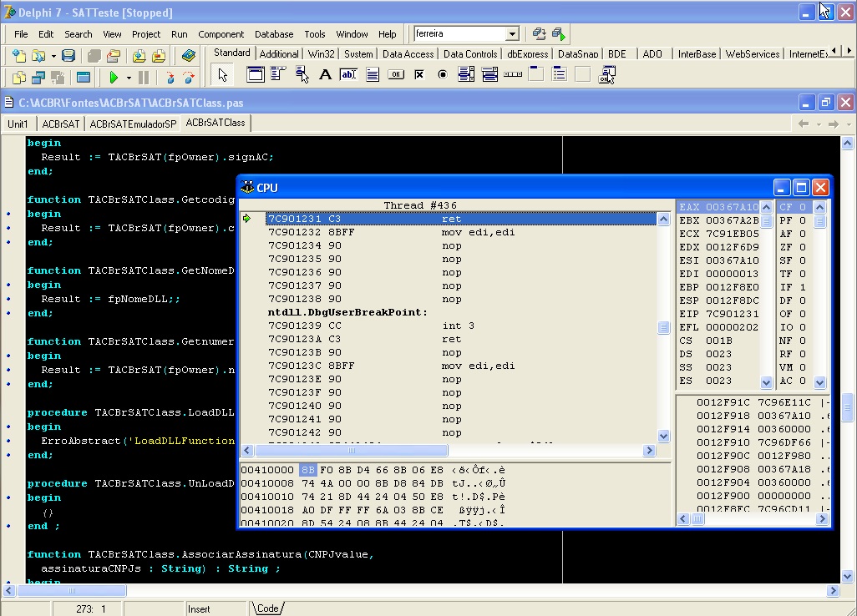Click editor back navigation arrow
Viewport: 857px width, 616px height.
click(x=804, y=124)
